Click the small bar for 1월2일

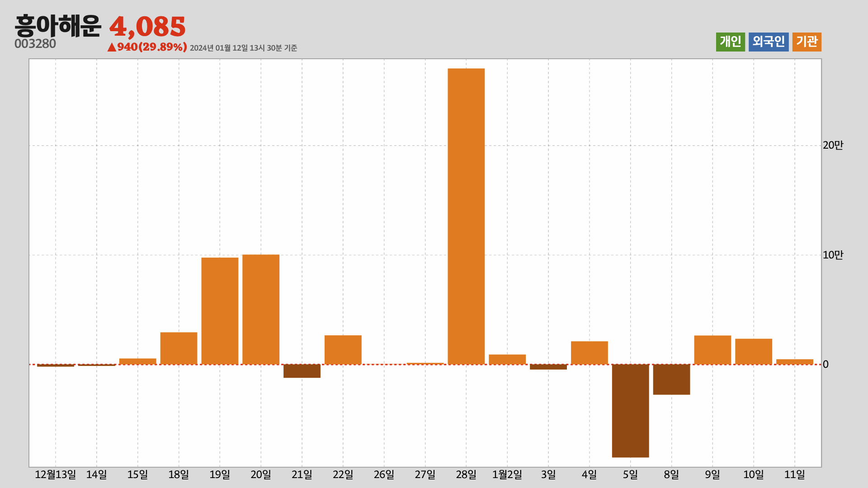click(x=507, y=360)
